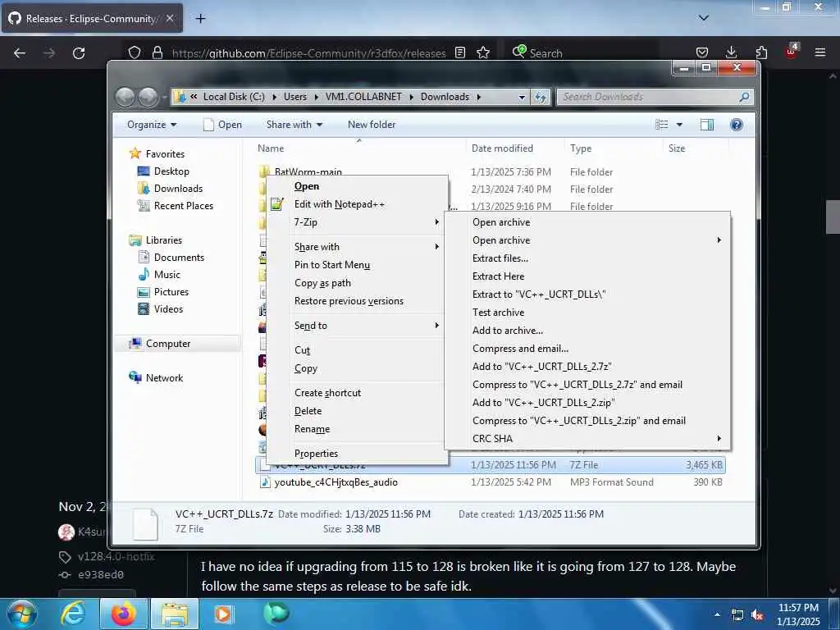Click Firefox search bar field
Image resolution: width=840 pixels, height=630 pixels.
pyautogui.click(x=583, y=52)
